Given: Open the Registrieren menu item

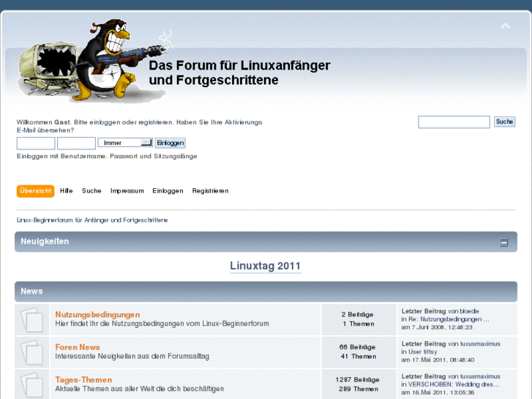Looking at the screenshot, I should 210,191.
